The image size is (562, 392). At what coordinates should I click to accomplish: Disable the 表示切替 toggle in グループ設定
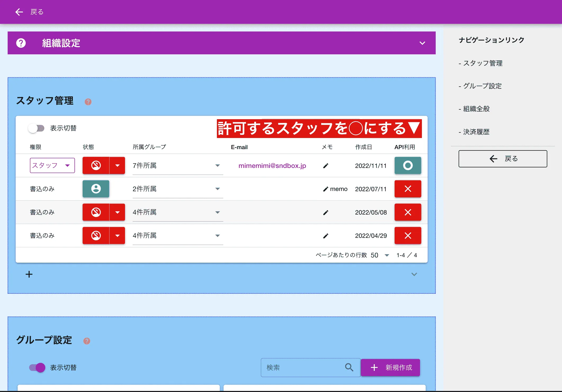click(x=37, y=367)
